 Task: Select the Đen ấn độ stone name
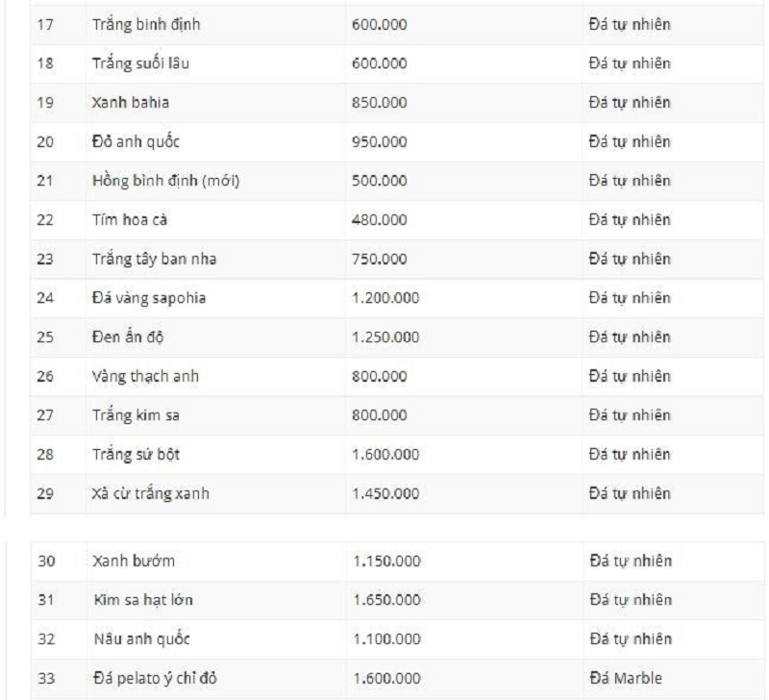coord(128,337)
